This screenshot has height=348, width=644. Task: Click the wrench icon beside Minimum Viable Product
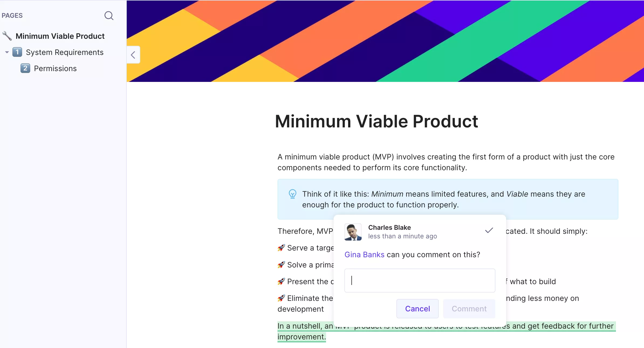7,36
